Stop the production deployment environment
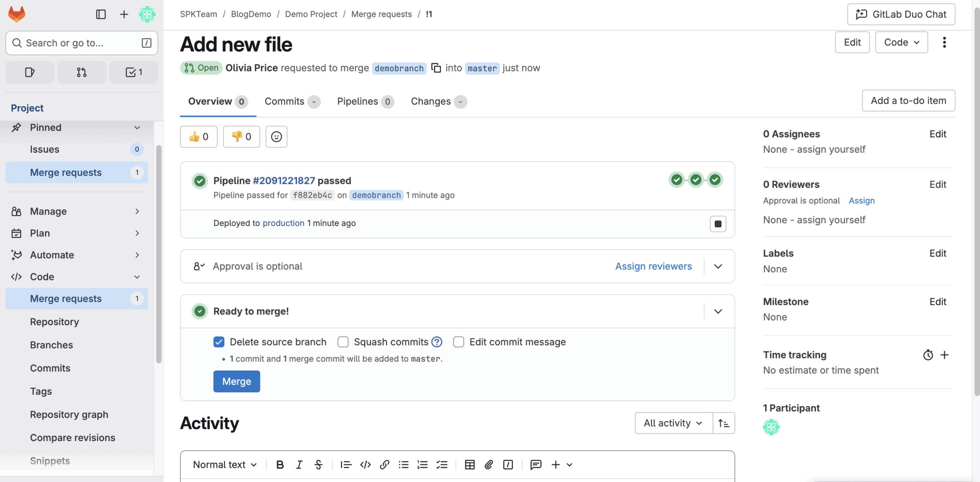The image size is (980, 482). tap(718, 224)
